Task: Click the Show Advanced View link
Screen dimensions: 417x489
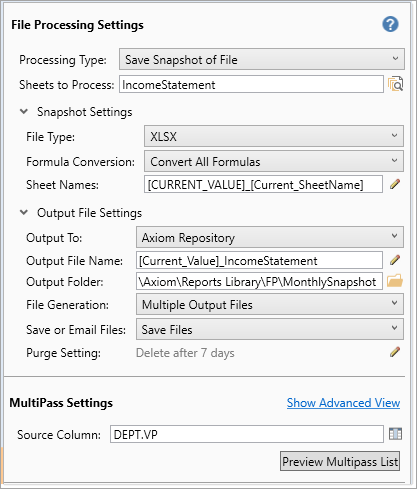Action: click(343, 403)
